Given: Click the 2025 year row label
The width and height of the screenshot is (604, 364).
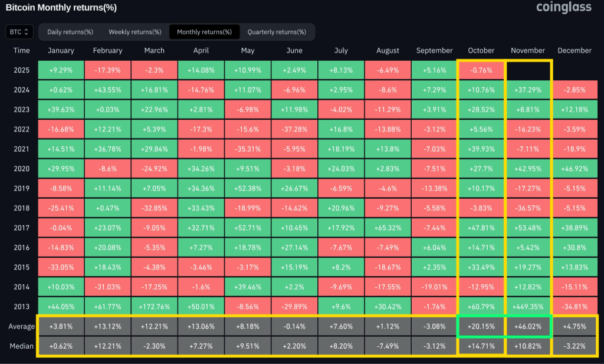Looking at the screenshot, I should (x=22, y=70).
